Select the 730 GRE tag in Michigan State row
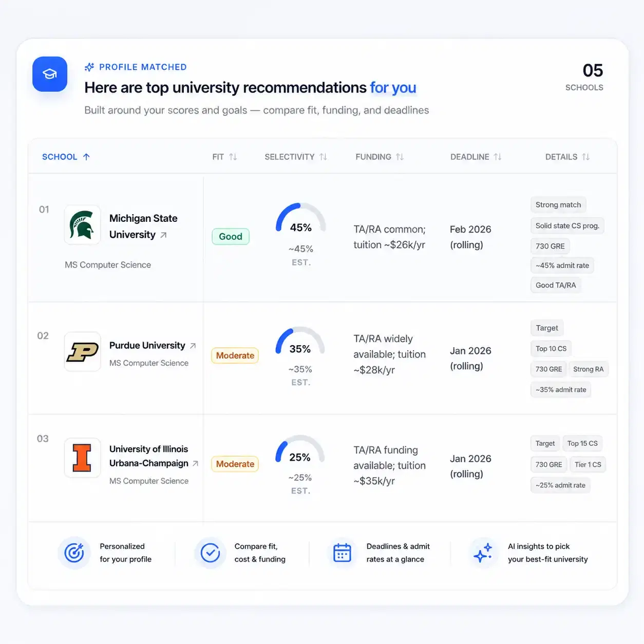The width and height of the screenshot is (644, 644). click(550, 246)
